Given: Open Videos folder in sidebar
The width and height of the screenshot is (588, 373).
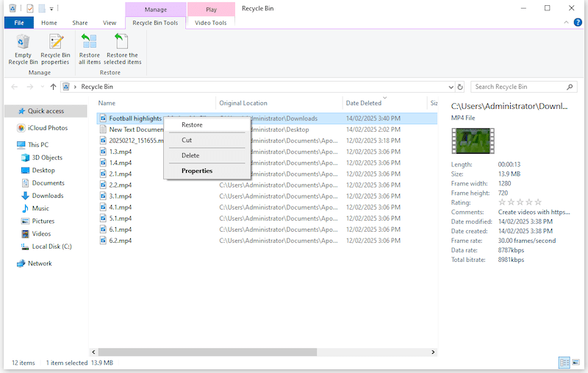Looking at the screenshot, I should pyautogui.click(x=41, y=234).
